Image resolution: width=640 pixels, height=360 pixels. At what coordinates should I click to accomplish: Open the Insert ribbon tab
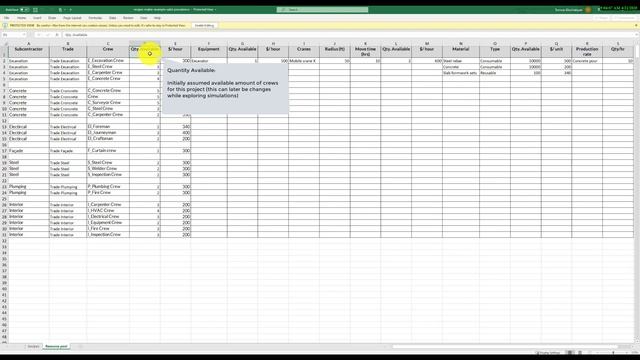point(37,18)
